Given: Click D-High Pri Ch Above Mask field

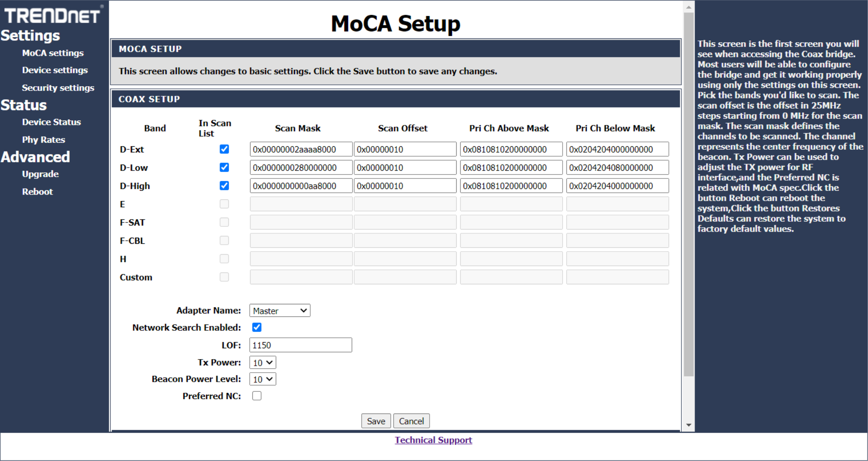Looking at the screenshot, I should 512,186.
